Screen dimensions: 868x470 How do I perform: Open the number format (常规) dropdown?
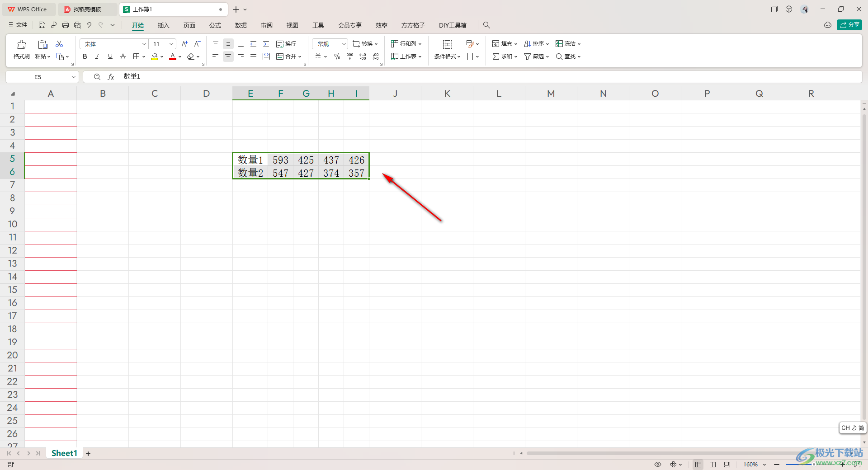tap(344, 44)
